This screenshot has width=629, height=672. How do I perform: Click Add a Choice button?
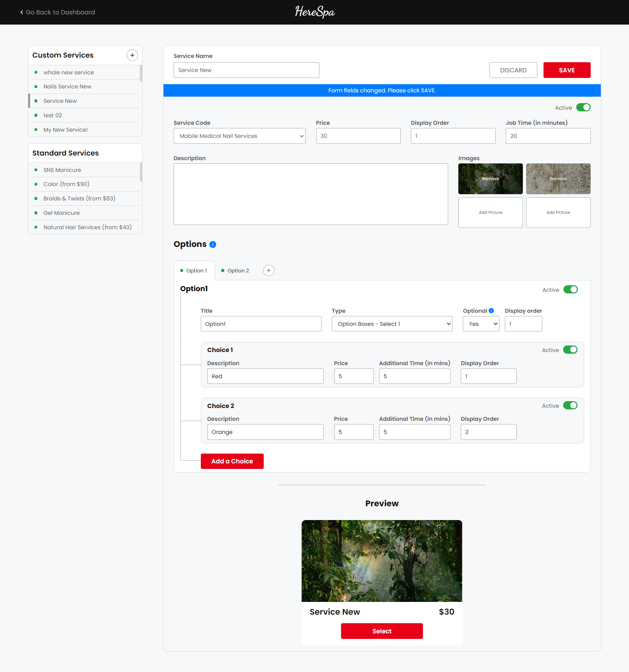pyautogui.click(x=232, y=461)
